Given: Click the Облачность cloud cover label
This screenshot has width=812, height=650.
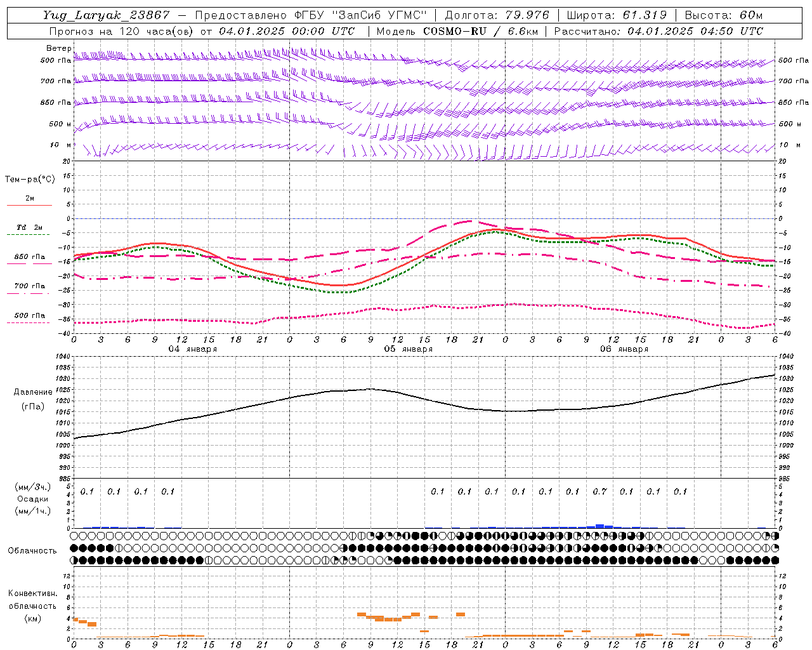Looking at the screenshot, I should 32,550.
